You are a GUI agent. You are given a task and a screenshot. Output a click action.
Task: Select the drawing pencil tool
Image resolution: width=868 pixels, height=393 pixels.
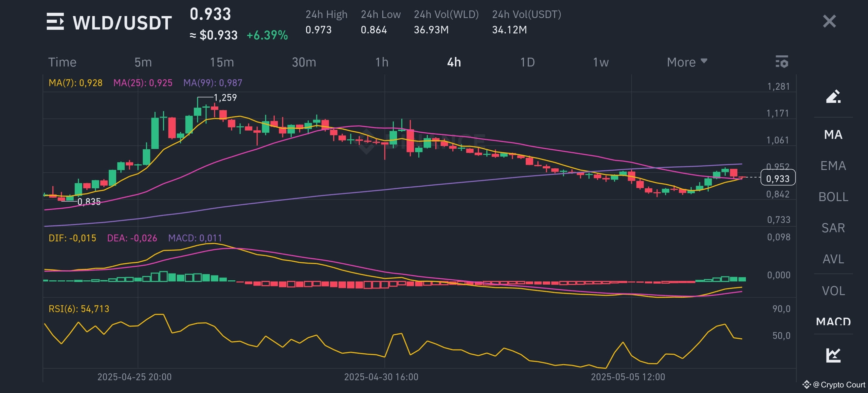tap(833, 97)
